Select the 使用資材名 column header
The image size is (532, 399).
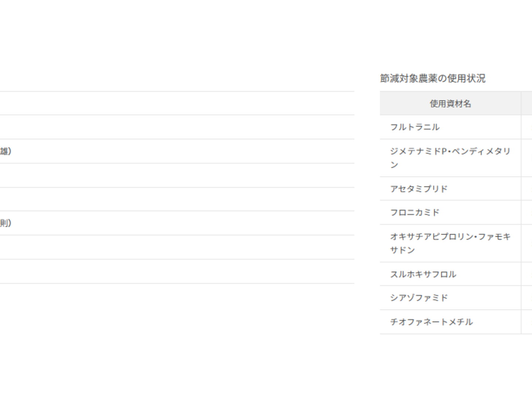(450, 104)
